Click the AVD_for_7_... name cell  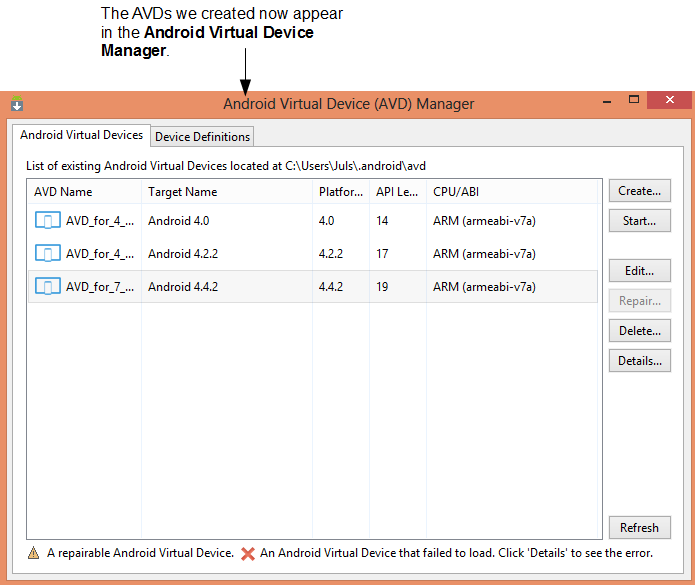point(100,287)
